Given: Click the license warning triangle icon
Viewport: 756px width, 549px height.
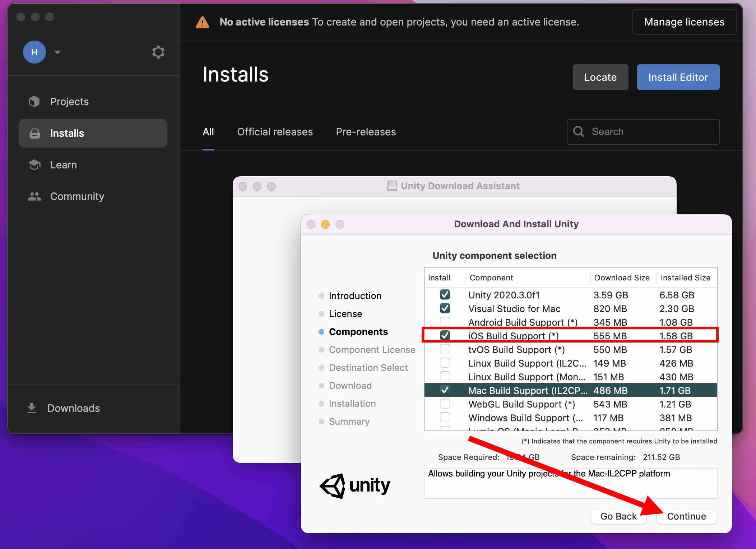Looking at the screenshot, I should [x=203, y=22].
